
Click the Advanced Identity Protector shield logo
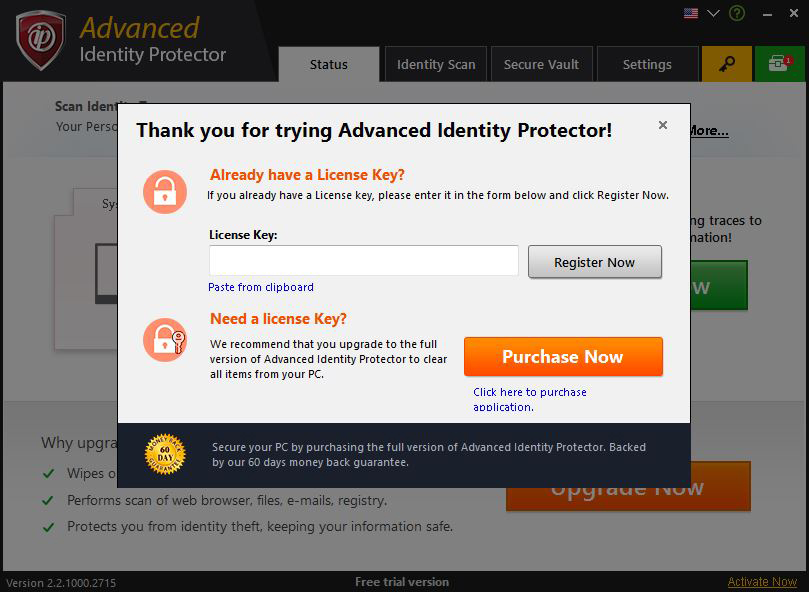pyautogui.click(x=41, y=41)
